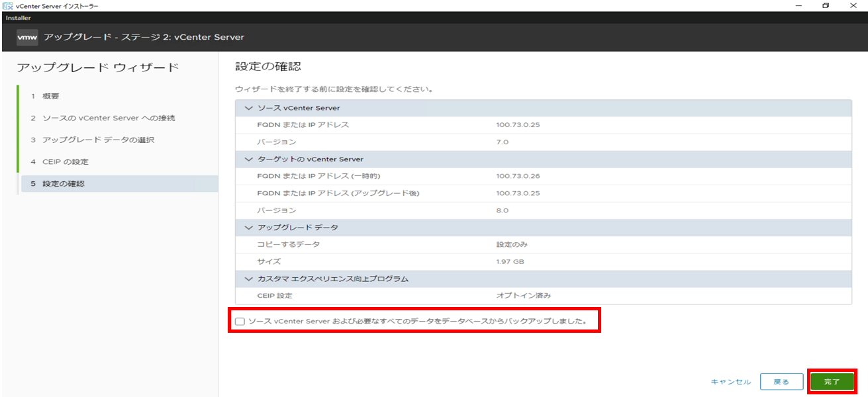Restore down the installer window
The width and height of the screenshot is (868, 397).
pyautogui.click(x=826, y=5)
